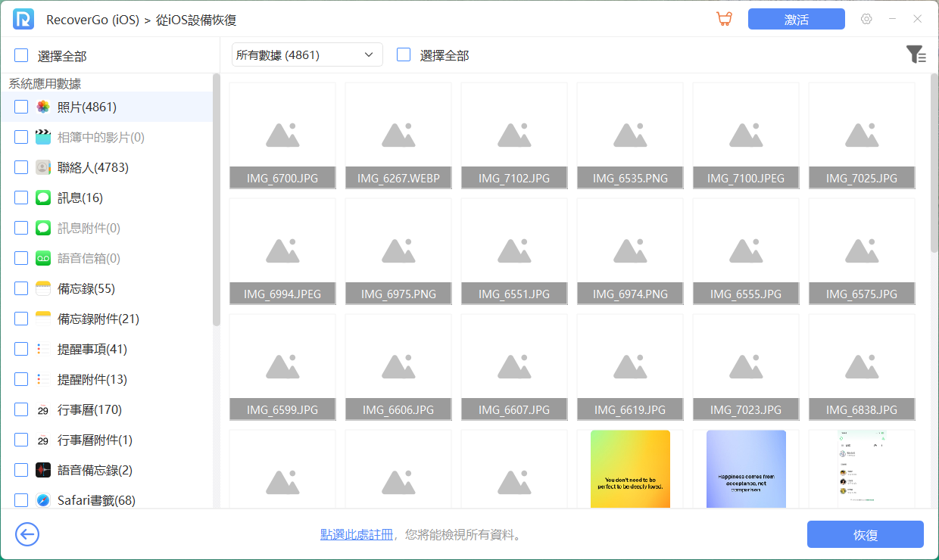Image resolution: width=939 pixels, height=560 pixels.
Task: Click the RecoverGo logo icon
Action: [x=23, y=20]
